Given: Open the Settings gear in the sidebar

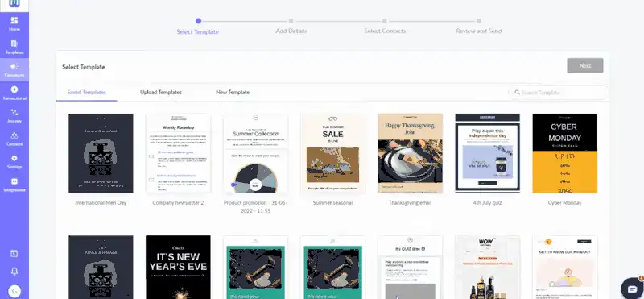Looking at the screenshot, I should (14, 162).
